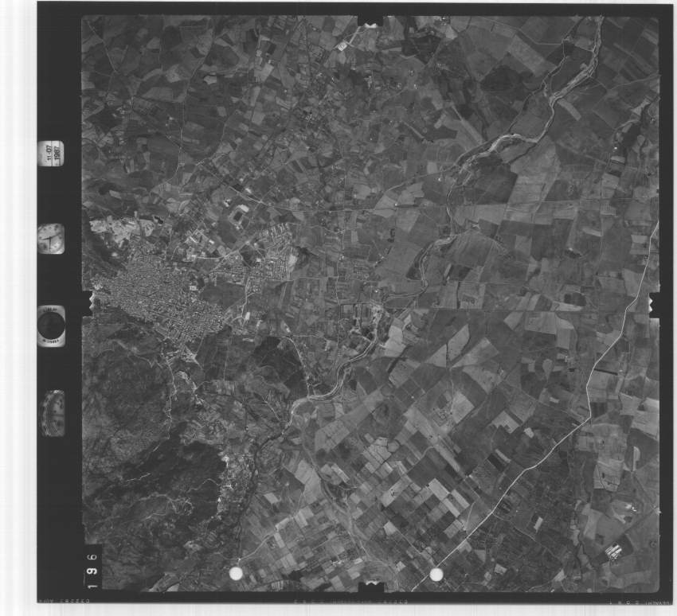This screenshot has height=616, width=677.
Task: Click the small white building near top center
Action: pos(342,46)
